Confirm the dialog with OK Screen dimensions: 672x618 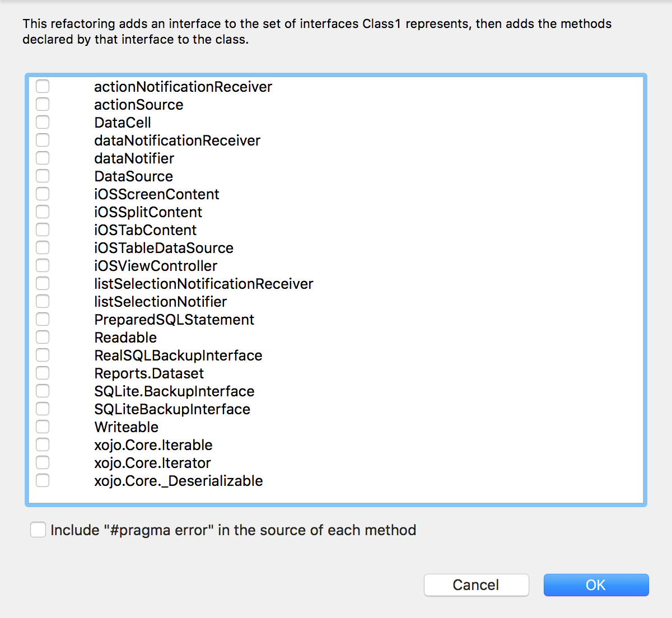pos(596,585)
